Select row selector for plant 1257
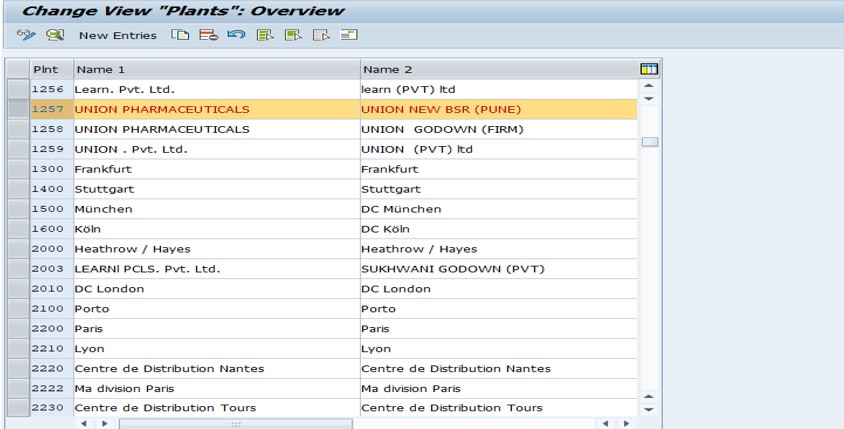Screen dimensions: 844x429 click(x=17, y=109)
